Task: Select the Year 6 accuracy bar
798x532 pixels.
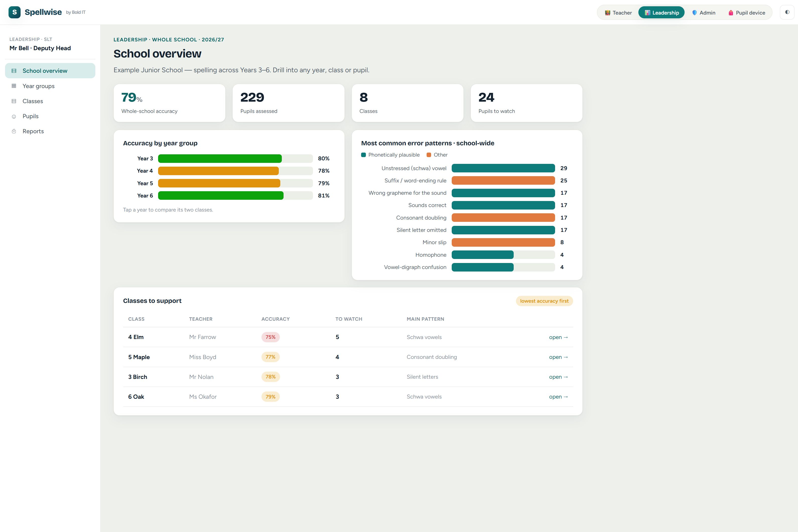Action: click(x=235, y=195)
